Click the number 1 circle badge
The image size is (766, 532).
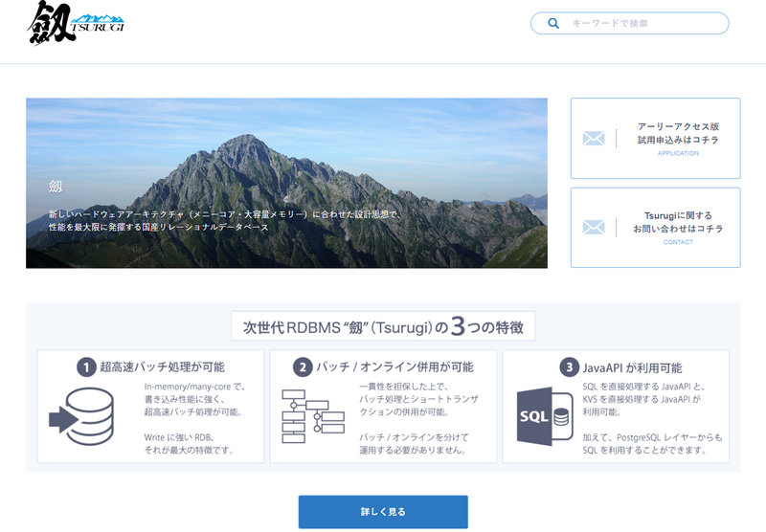click(x=86, y=367)
